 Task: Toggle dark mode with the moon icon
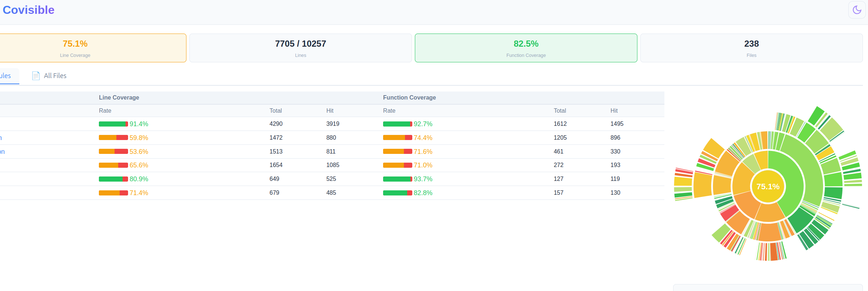[857, 10]
